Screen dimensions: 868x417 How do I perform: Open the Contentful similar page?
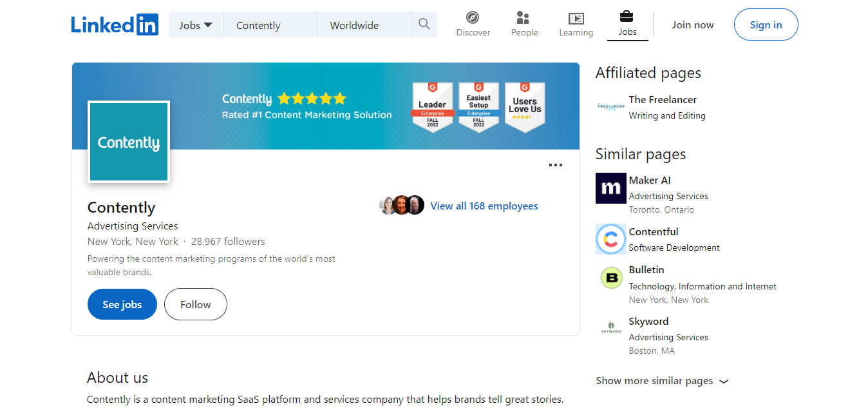tap(654, 232)
